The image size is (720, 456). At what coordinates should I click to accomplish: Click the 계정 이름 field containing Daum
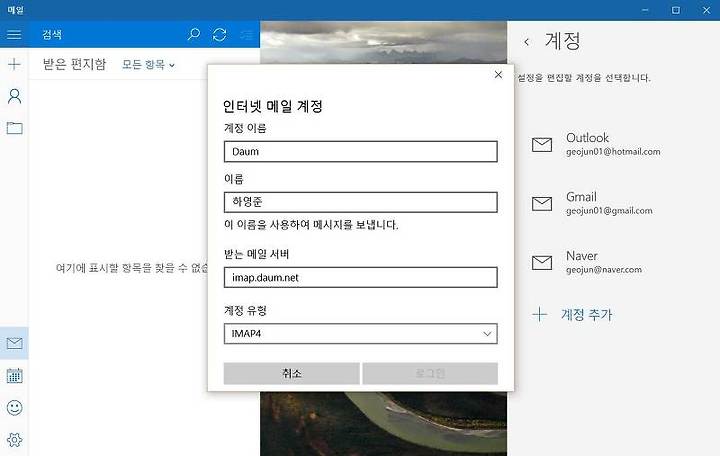pyautogui.click(x=360, y=152)
